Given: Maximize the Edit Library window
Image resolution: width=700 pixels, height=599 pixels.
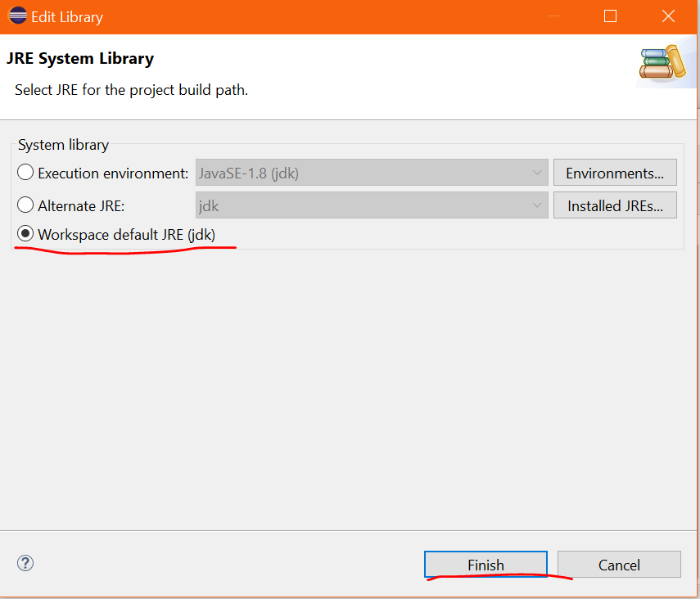Looking at the screenshot, I should pyautogui.click(x=610, y=16).
